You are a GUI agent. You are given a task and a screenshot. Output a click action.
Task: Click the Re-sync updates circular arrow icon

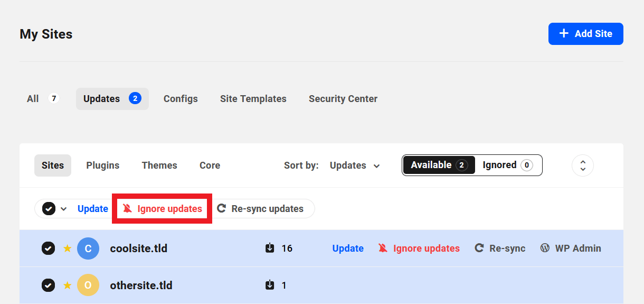point(222,208)
